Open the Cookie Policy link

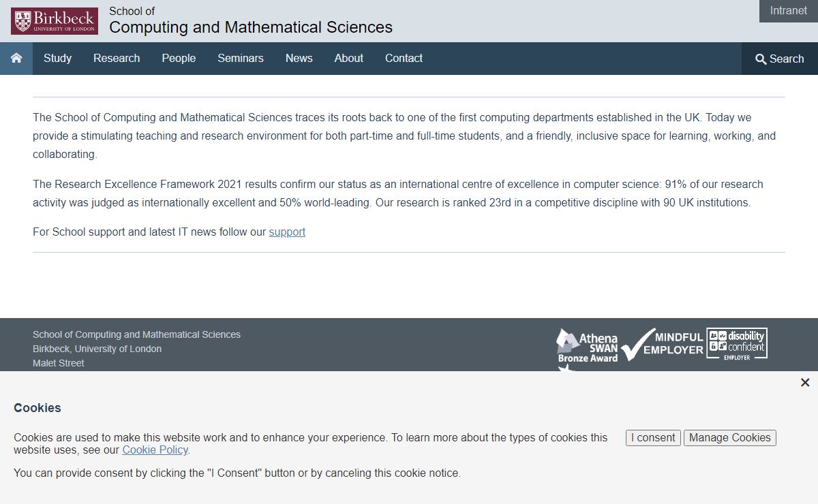pos(155,450)
